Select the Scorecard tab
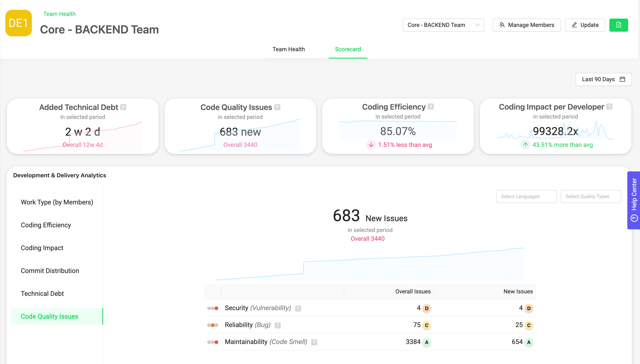The width and height of the screenshot is (640, 364). click(348, 49)
